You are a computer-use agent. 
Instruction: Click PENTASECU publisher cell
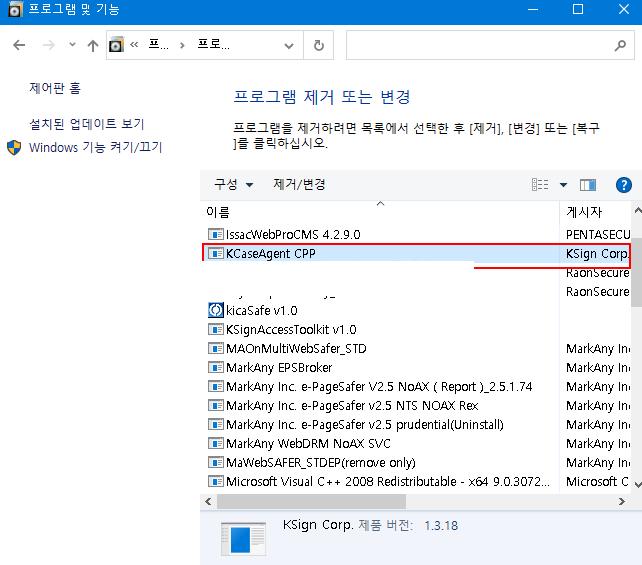[x=598, y=235]
